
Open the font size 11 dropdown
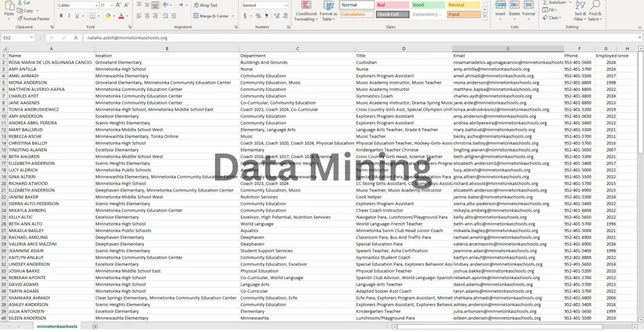(111, 5)
